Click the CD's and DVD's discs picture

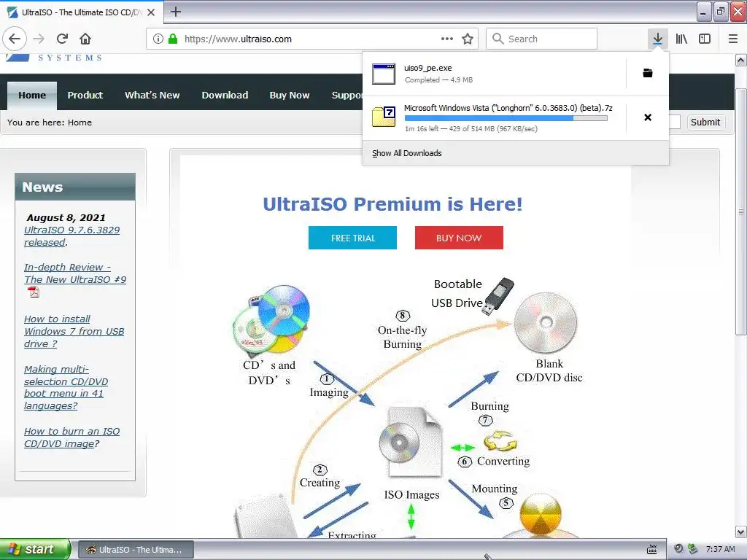point(271,321)
